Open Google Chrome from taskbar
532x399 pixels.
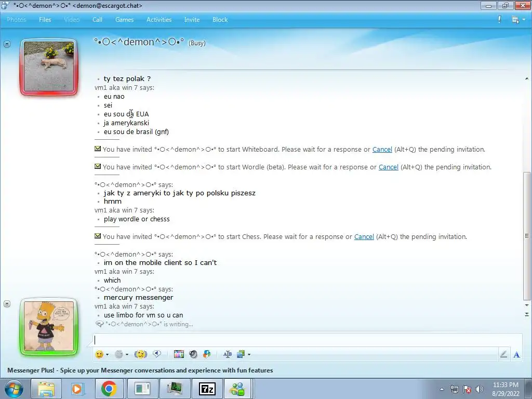click(x=109, y=389)
